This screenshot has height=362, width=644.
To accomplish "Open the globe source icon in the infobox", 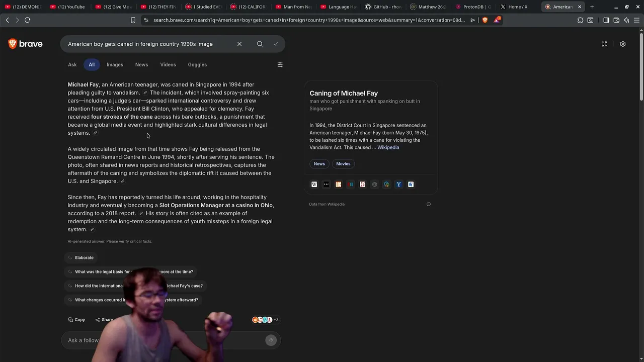I will coord(374,185).
